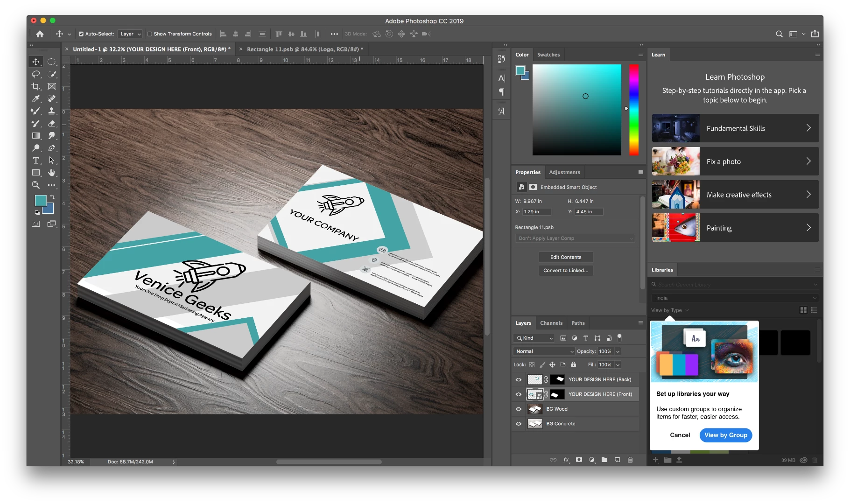Switch to the Channels tab
850x504 pixels.
coord(551,323)
